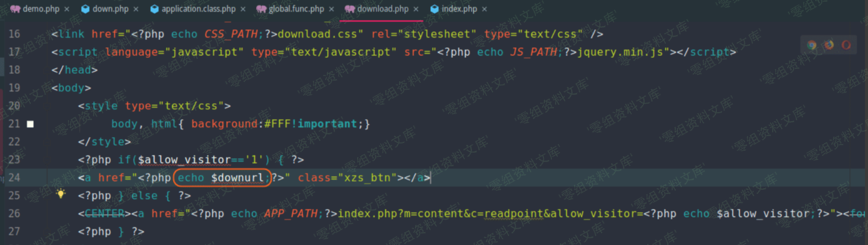Switch to the index.php tab
868x245 pixels.
pos(459,9)
